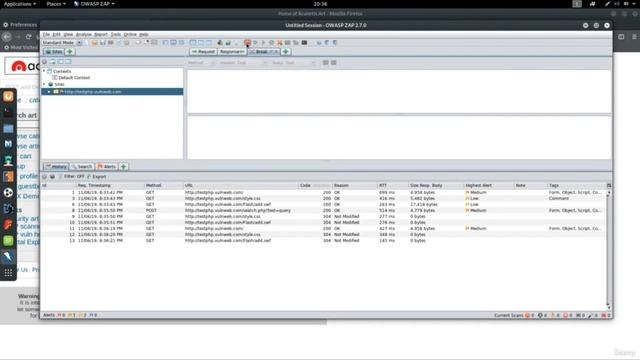Open the Tools menu

[116, 34]
